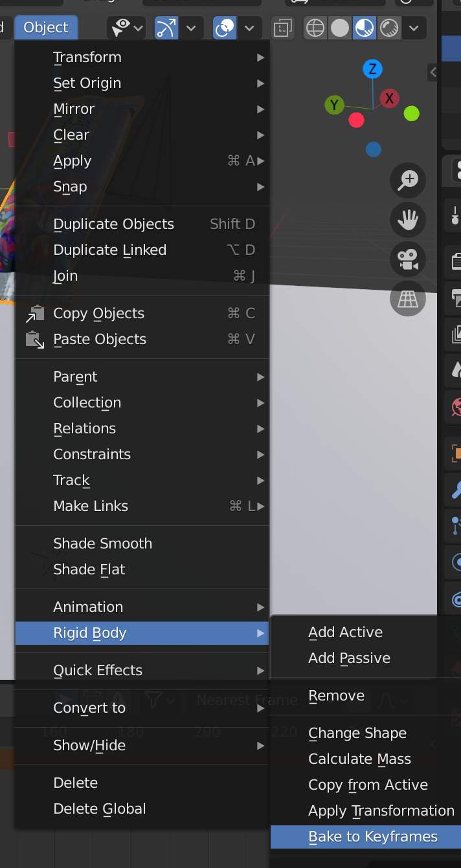Click the pan view hand icon
This screenshot has height=868, width=461.
408,221
